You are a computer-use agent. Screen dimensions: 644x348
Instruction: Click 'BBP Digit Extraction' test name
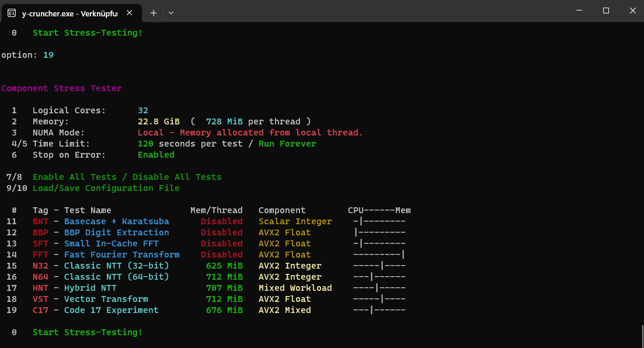pyautogui.click(x=117, y=232)
